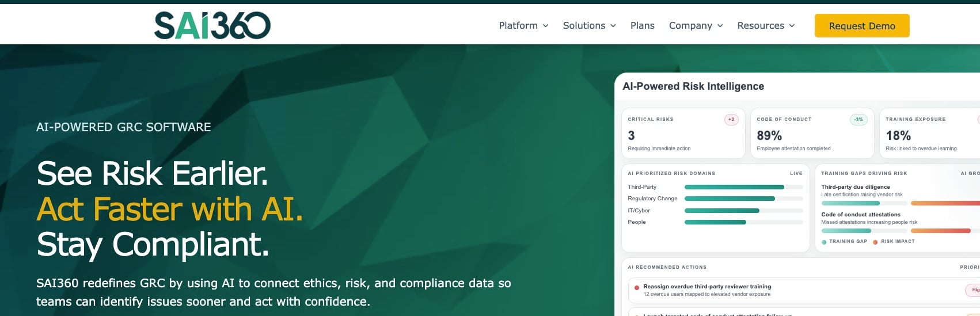The image size is (980, 316).
Task: Click Late certification raising vendor risk text
Action: click(x=862, y=195)
